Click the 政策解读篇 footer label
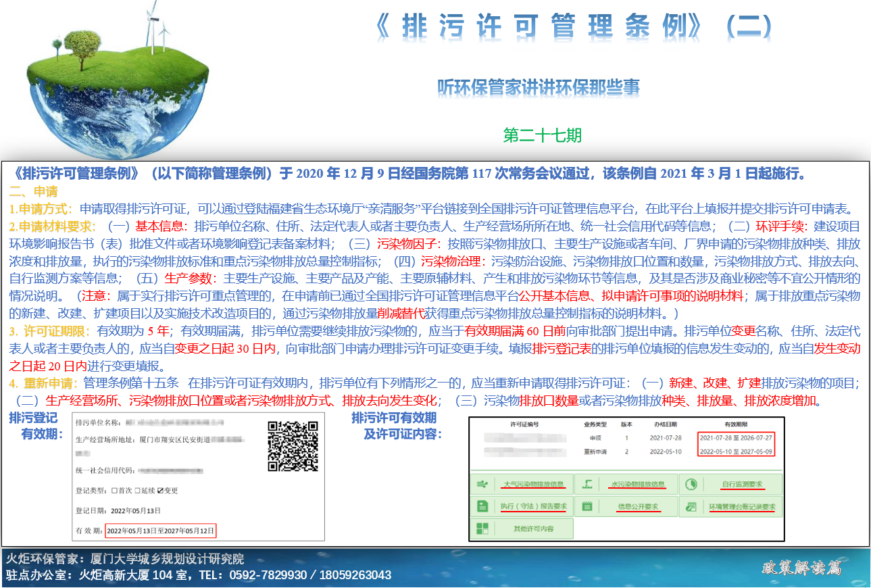 801,568
